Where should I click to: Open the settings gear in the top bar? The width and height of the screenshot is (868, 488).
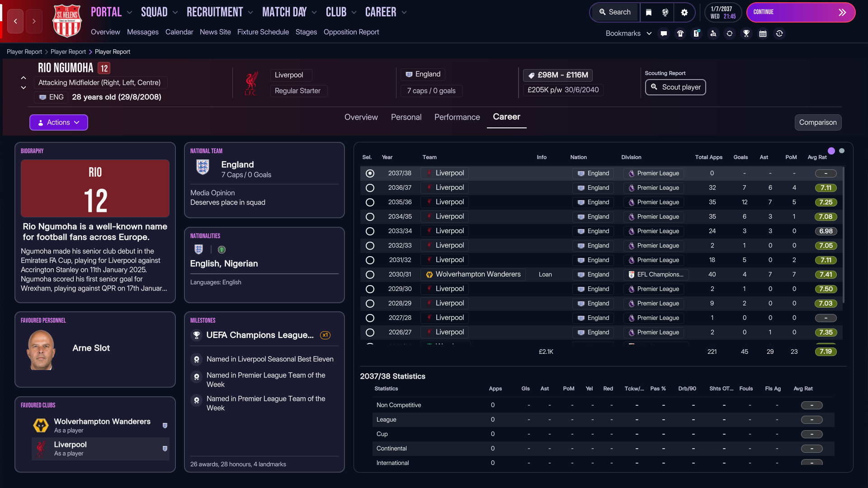pyautogui.click(x=684, y=12)
